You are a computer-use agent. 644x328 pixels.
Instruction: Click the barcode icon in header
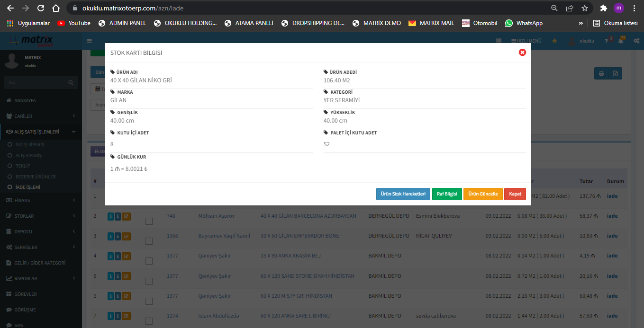click(x=499, y=41)
